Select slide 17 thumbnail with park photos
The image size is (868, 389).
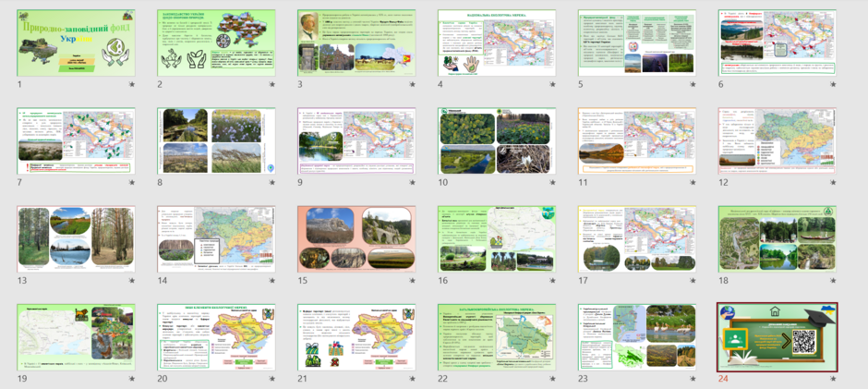click(x=637, y=238)
